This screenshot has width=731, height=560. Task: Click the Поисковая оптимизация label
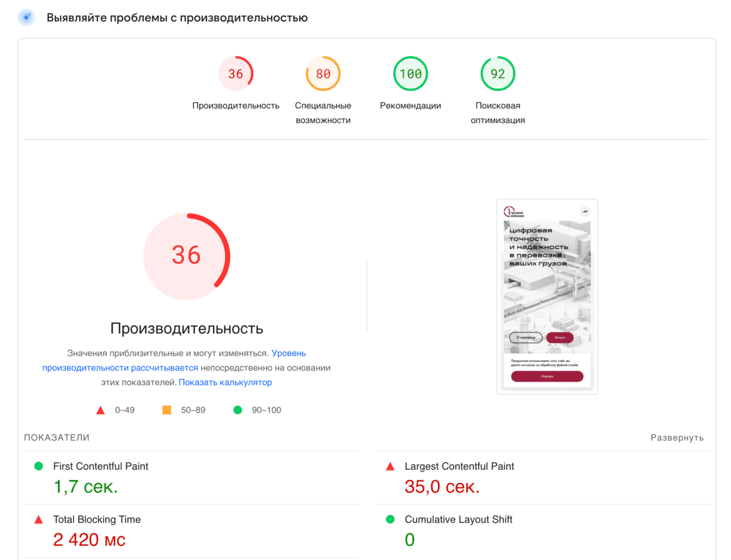click(x=498, y=113)
